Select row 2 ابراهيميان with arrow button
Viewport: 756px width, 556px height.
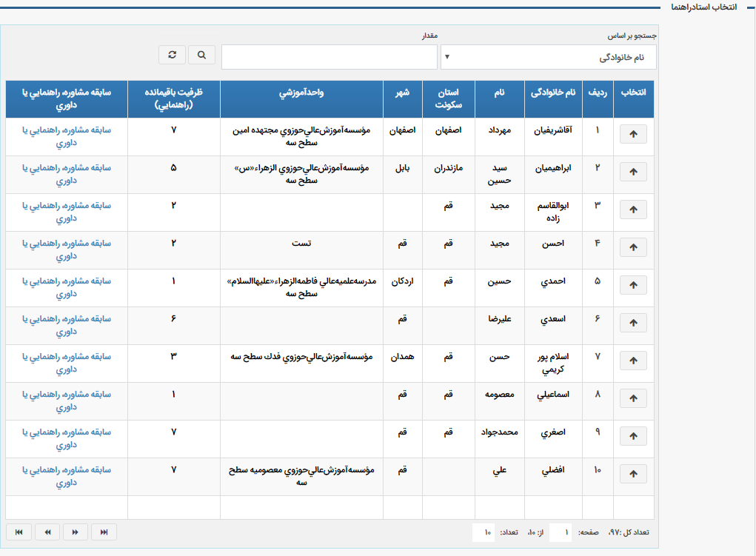633,172
